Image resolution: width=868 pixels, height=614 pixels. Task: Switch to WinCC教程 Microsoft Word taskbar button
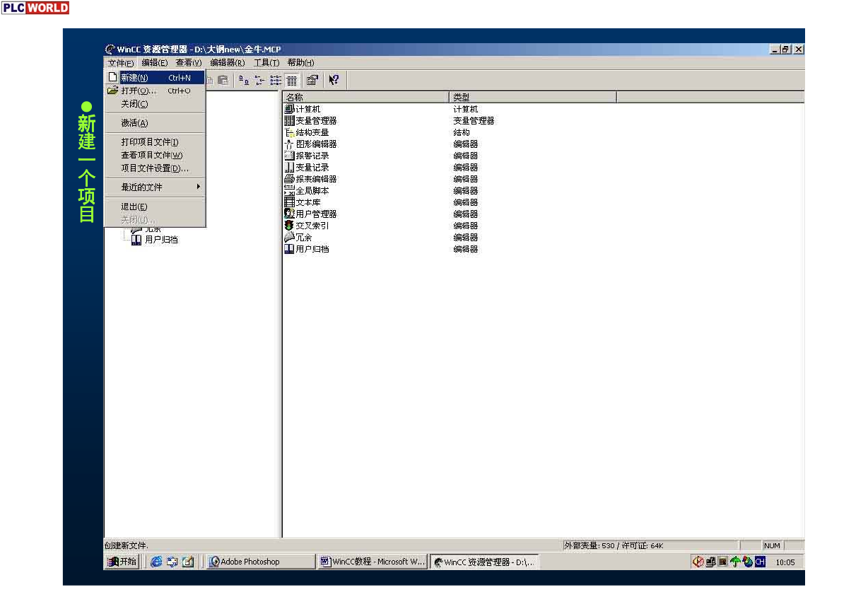pyautogui.click(x=373, y=562)
